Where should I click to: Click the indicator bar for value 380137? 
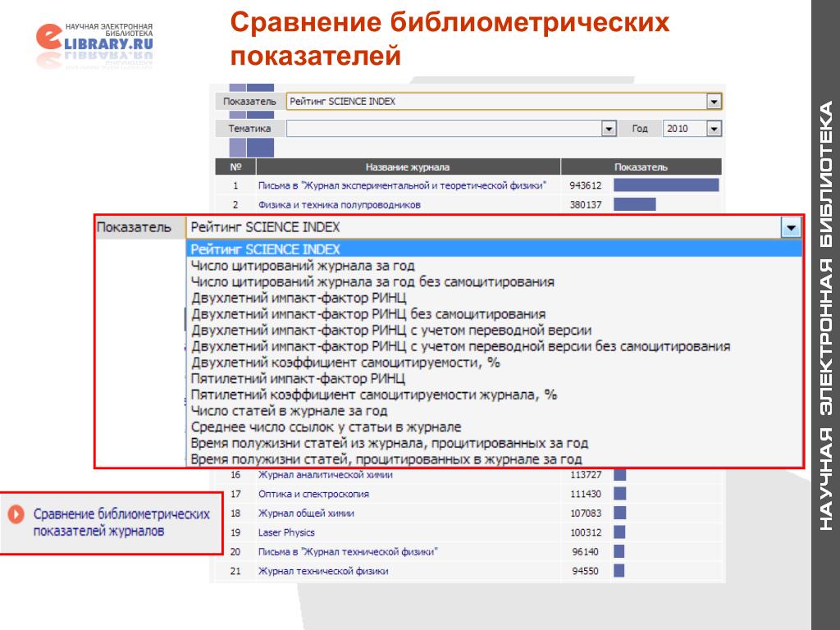pos(635,204)
